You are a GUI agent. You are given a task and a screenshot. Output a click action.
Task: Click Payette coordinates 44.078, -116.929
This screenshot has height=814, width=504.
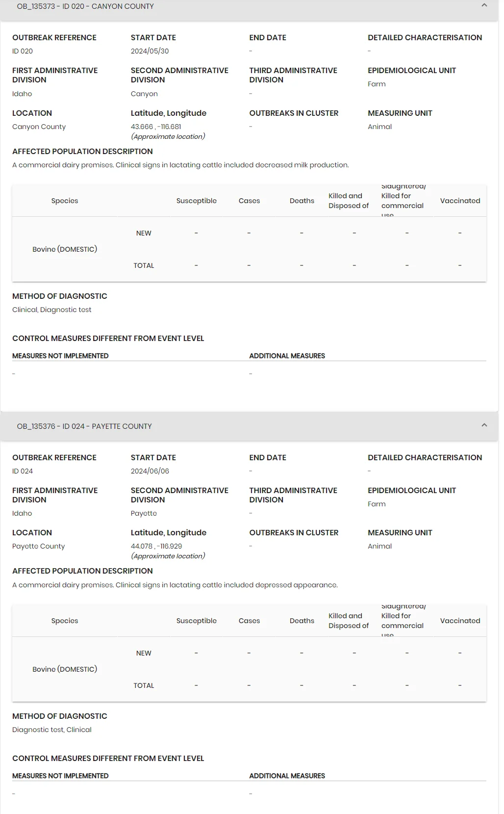coord(156,546)
